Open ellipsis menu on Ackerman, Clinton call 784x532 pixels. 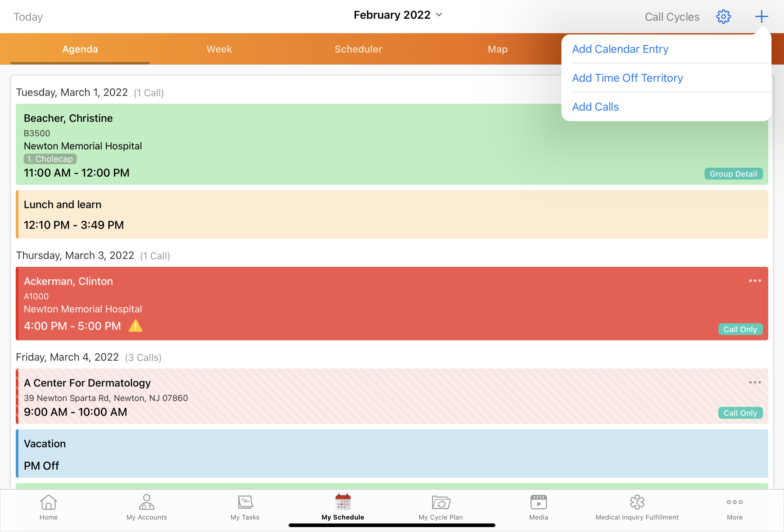755,281
